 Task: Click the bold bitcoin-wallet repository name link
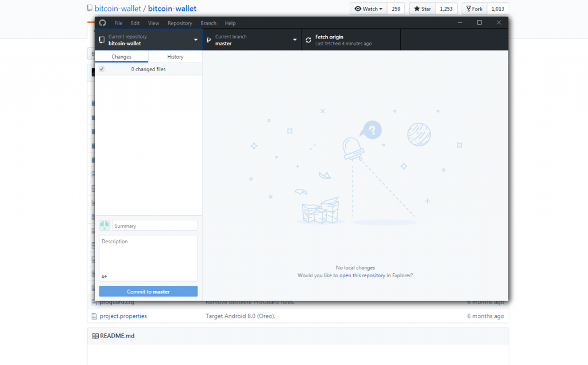(172, 9)
